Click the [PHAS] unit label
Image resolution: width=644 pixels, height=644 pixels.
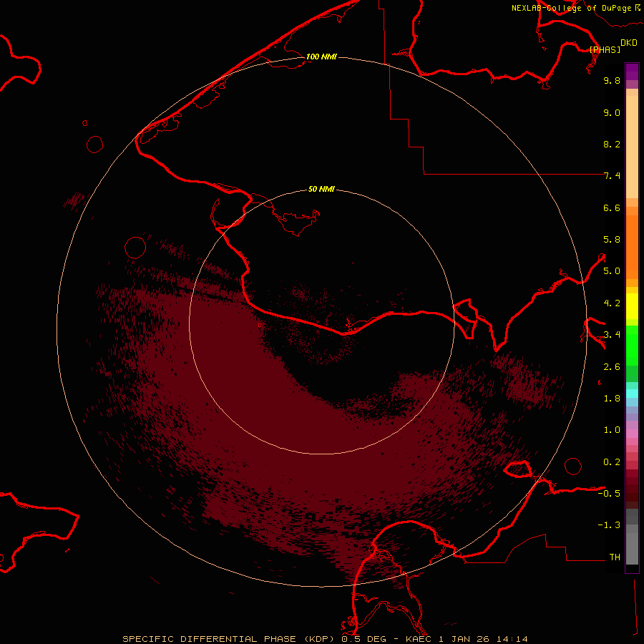[605, 49]
